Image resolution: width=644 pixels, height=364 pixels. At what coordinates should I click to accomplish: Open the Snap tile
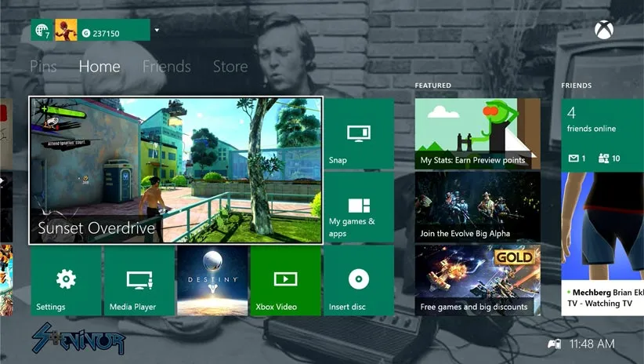(359, 133)
